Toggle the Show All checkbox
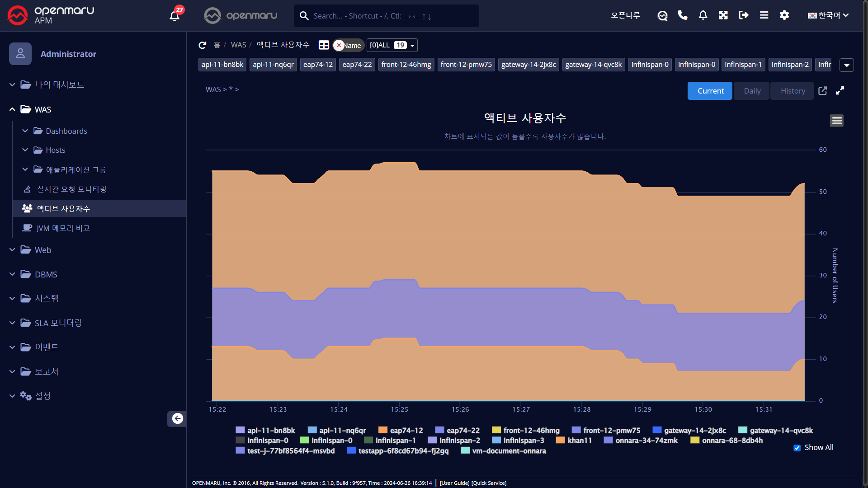 (x=797, y=448)
